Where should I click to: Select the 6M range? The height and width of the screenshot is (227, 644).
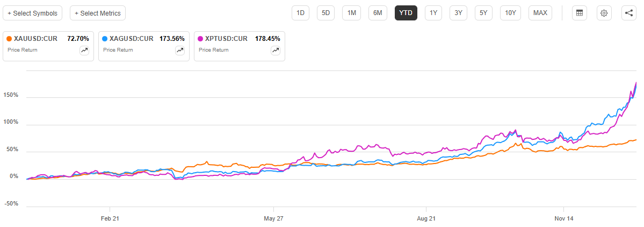point(378,13)
